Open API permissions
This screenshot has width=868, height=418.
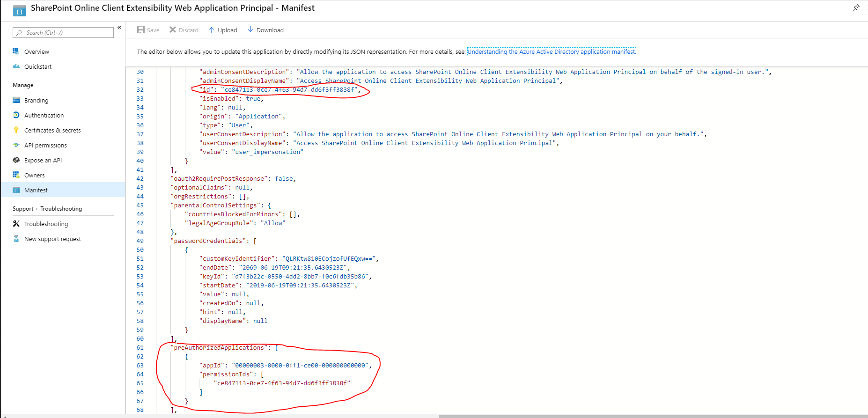45,145
